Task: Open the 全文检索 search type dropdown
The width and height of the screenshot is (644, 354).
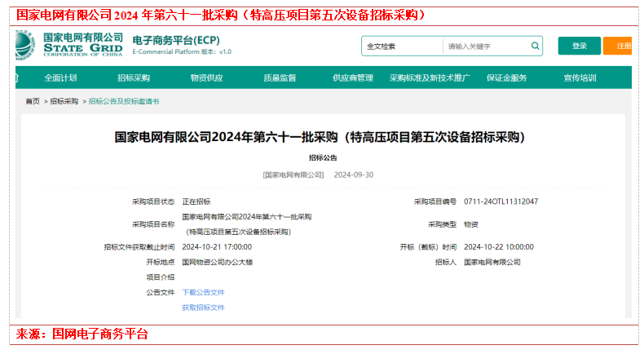Action: point(401,46)
